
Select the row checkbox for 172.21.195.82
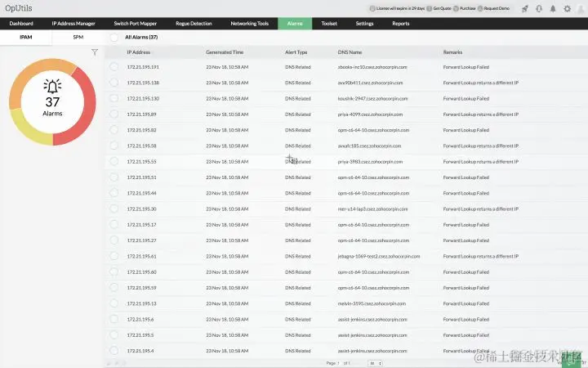click(114, 130)
